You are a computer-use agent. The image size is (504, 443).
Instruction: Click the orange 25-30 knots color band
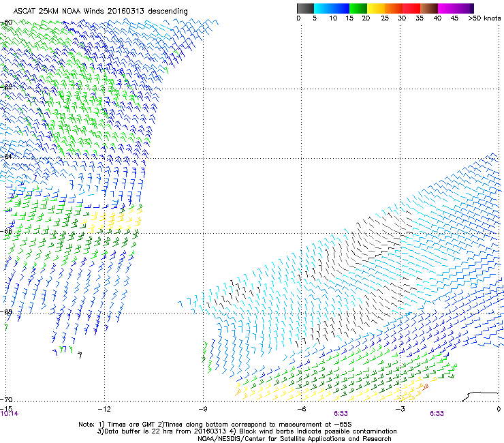(x=394, y=8)
